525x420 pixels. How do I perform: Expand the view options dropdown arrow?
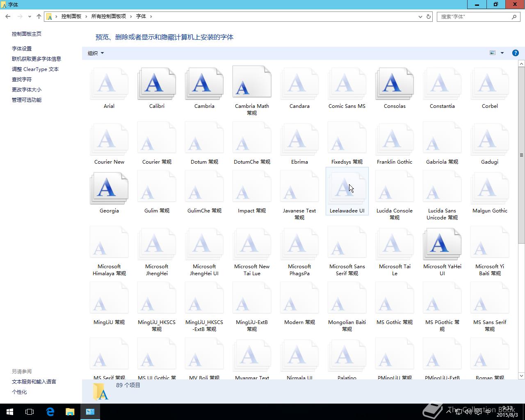[502, 53]
